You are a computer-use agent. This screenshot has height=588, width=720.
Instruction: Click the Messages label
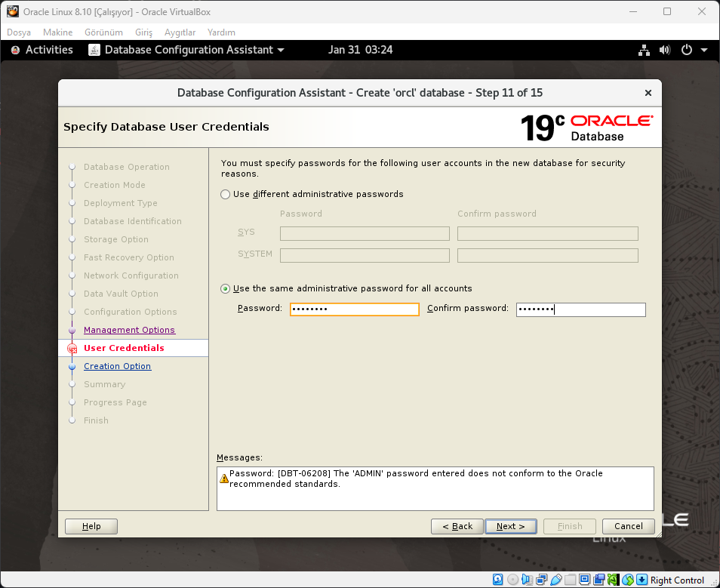pos(239,457)
